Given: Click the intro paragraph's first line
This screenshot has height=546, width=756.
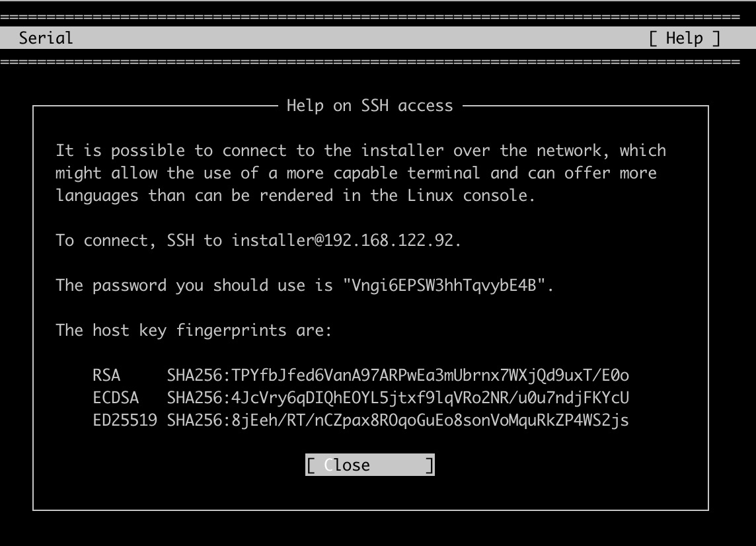Looking at the screenshot, I should pyautogui.click(x=361, y=151).
